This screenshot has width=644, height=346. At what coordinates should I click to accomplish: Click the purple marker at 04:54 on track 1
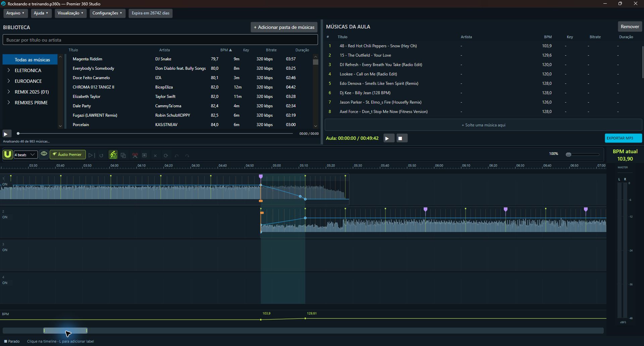click(261, 176)
